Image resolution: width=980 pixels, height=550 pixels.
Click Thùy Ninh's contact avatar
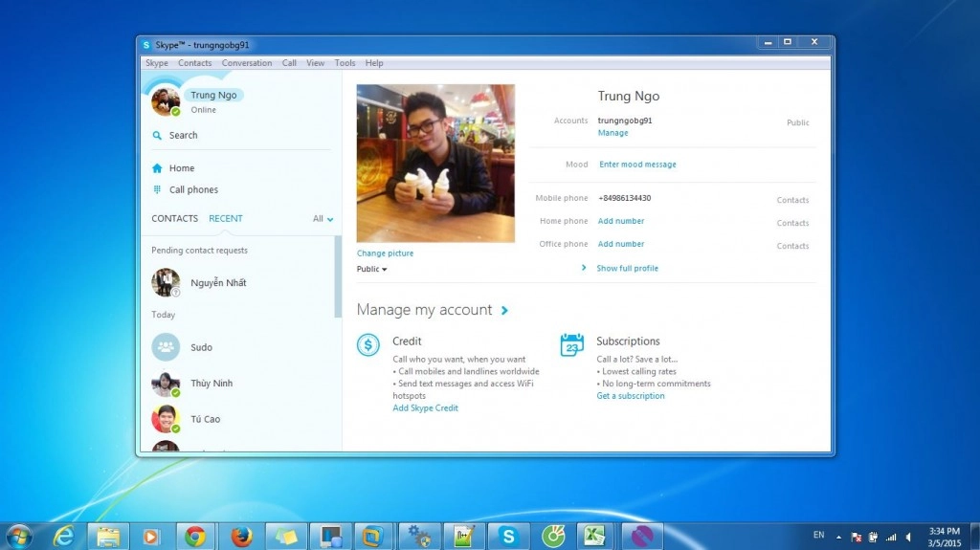[x=166, y=384]
